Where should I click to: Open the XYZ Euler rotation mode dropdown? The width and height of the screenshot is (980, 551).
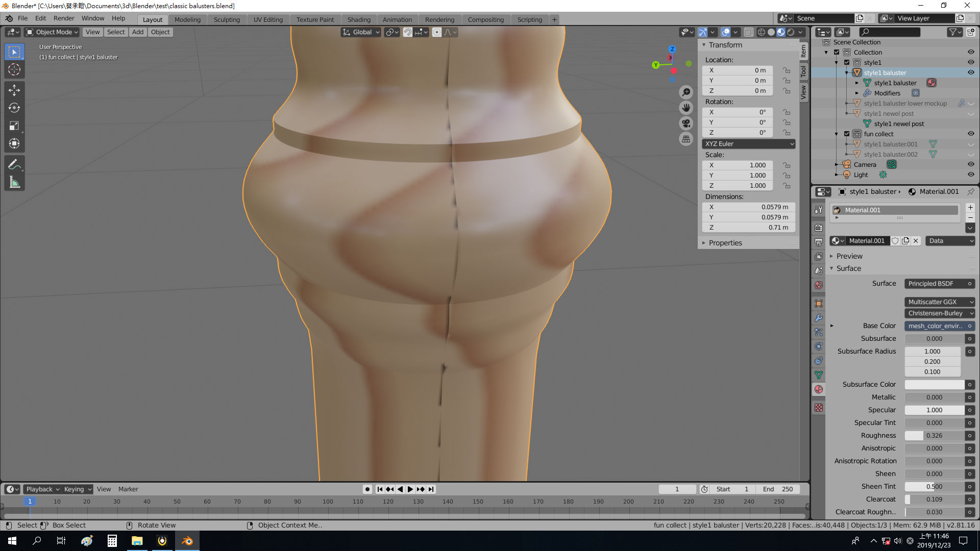749,144
